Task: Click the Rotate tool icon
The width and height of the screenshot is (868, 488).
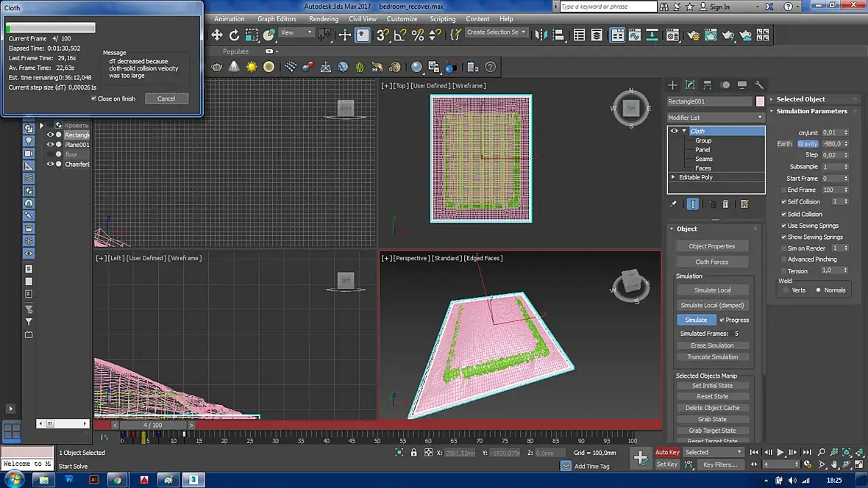Action: tap(234, 35)
